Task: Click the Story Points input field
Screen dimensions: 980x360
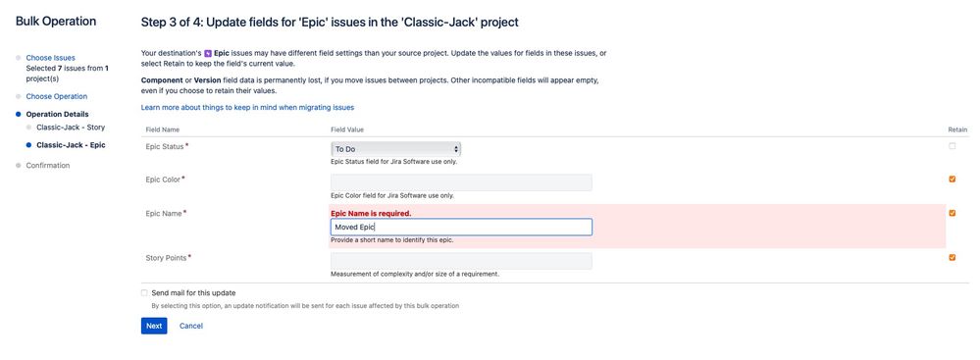Action: point(461,261)
